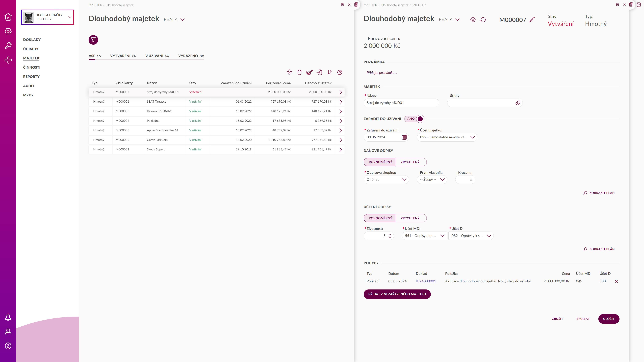Click the Název input field
Screen dimensions: 644x362
[401, 103]
